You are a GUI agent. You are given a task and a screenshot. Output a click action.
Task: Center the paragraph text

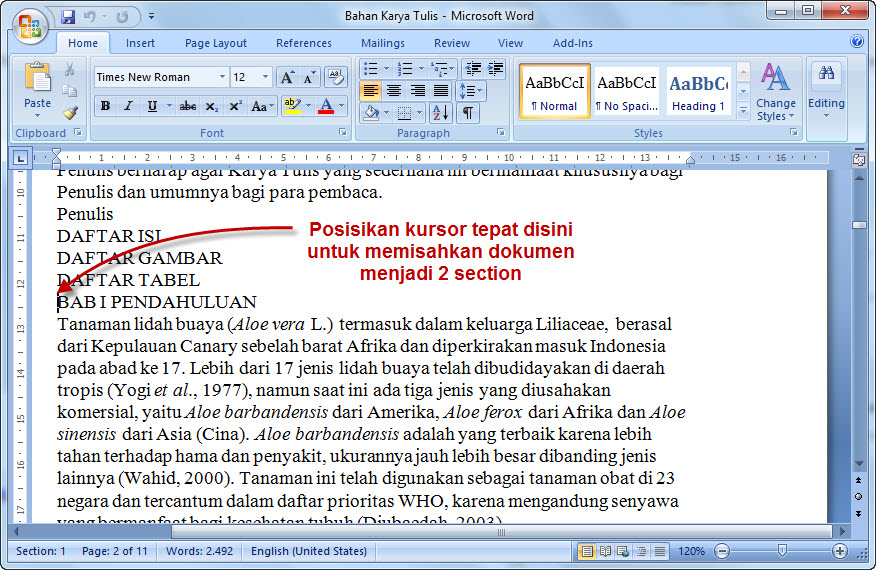coord(394,91)
